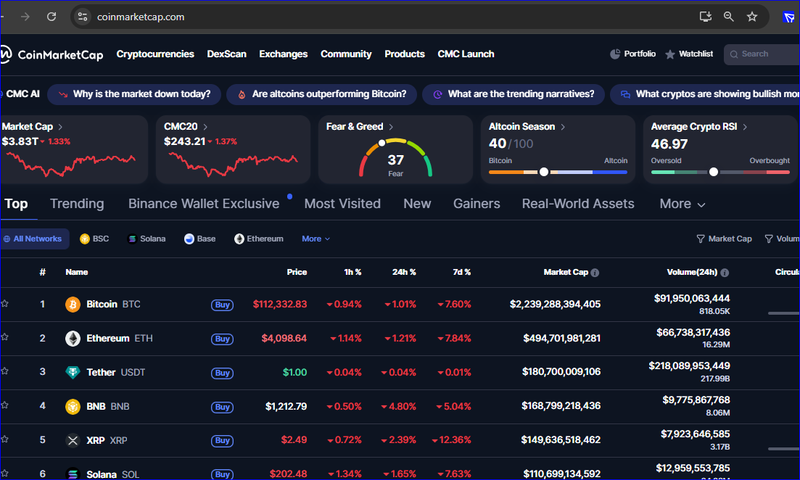Click the Altcoin Season slider handle
This screenshot has width=800, height=480.
coord(544,172)
